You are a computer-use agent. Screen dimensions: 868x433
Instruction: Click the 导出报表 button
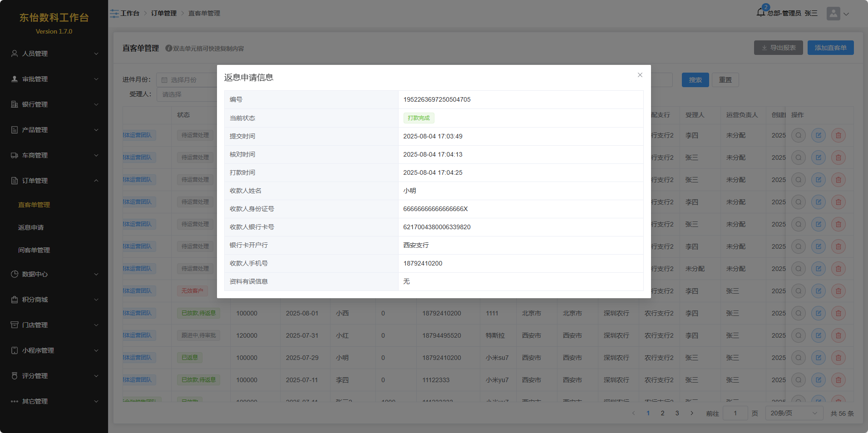click(x=778, y=48)
